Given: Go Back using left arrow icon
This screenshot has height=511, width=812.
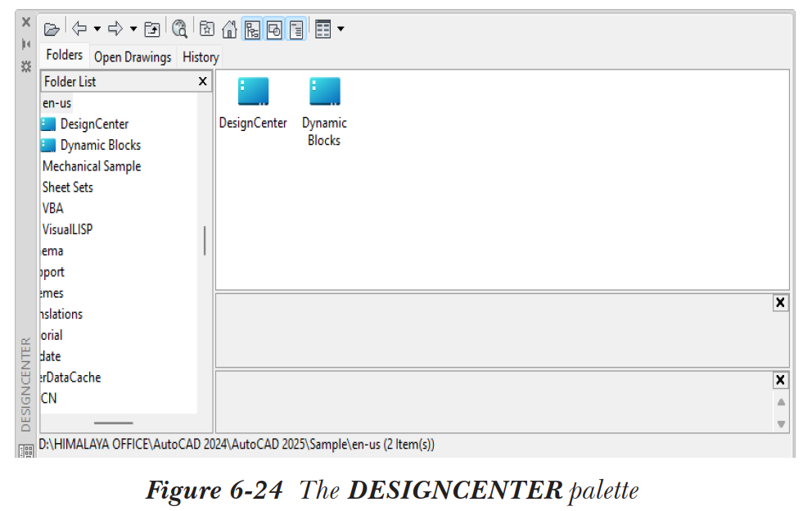Looking at the screenshot, I should click(x=79, y=29).
